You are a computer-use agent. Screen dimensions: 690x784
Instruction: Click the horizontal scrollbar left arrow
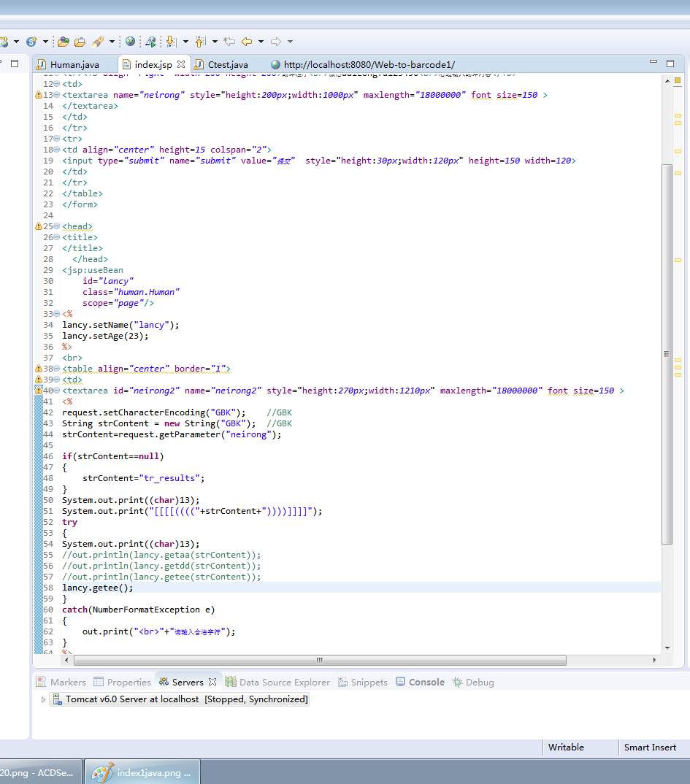[66, 660]
